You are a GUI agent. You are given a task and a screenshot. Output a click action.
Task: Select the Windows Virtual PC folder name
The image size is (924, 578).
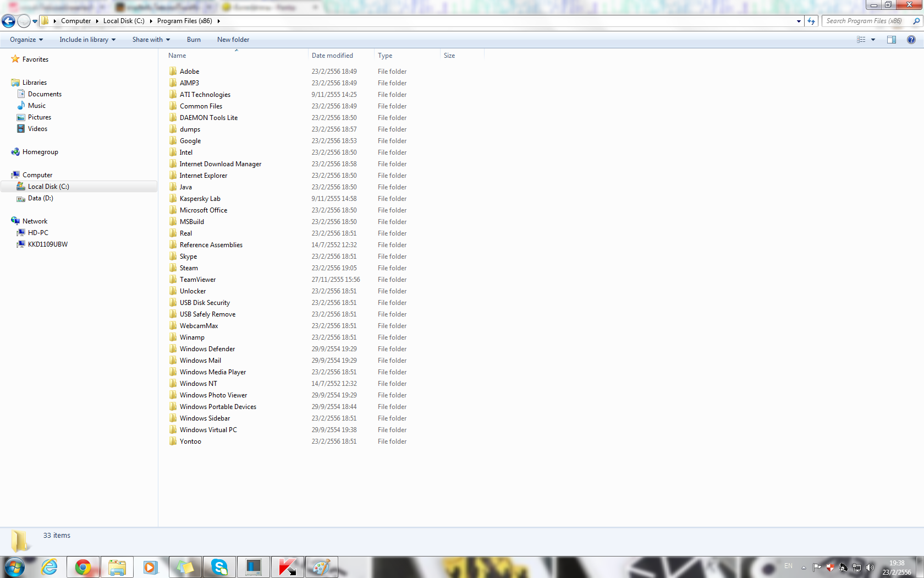208,430
